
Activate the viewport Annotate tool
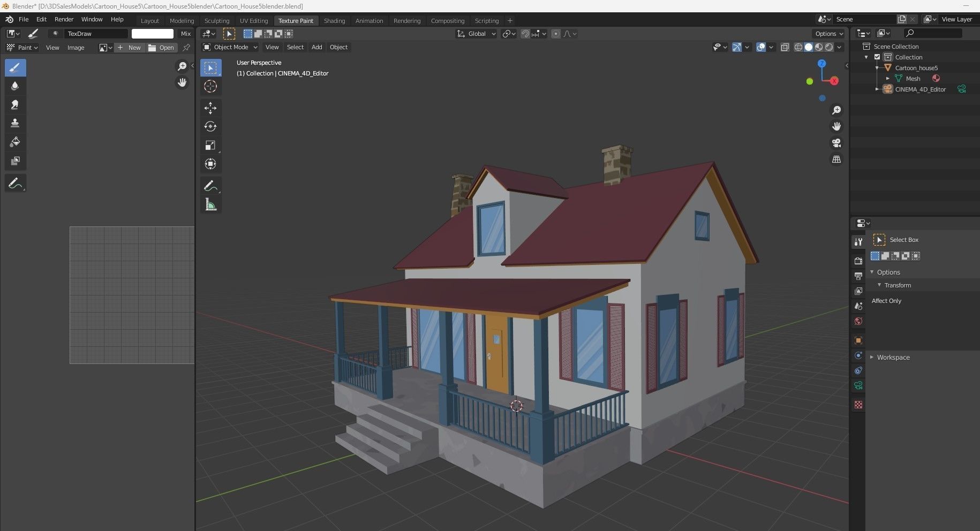tap(210, 186)
